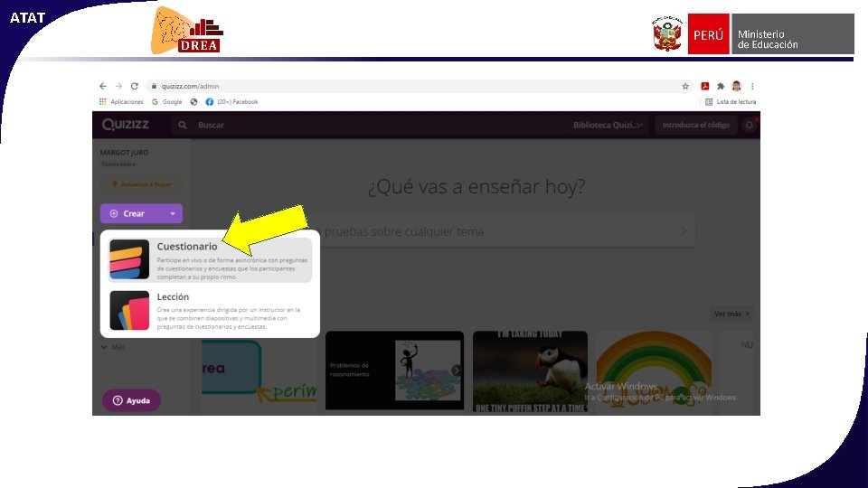This screenshot has height=488, width=868.
Task: Open the Ayuda help button
Action: (x=131, y=400)
